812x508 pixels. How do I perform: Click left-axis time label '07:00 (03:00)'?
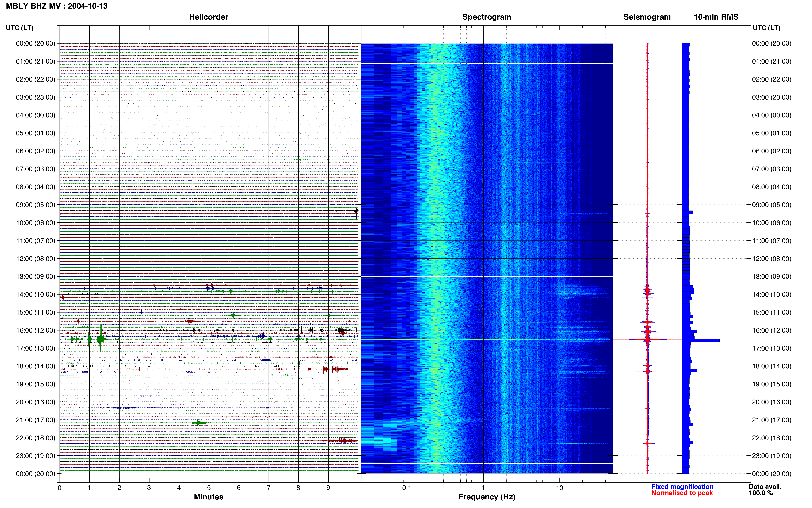point(36,169)
